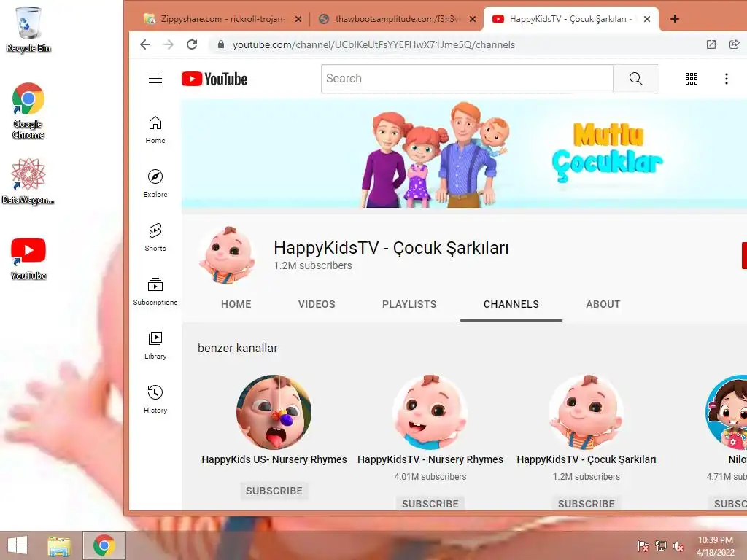Click the YouTube logo
The image size is (747, 560).
(214, 79)
